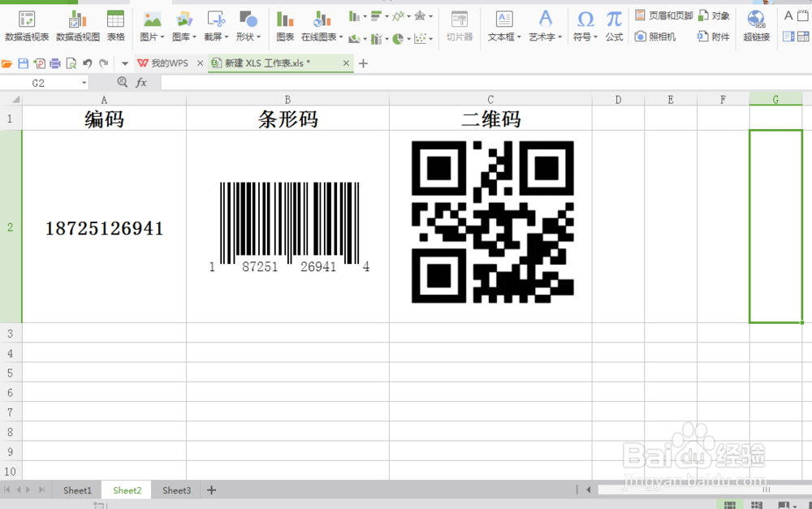Start a screen capture with 截屏

pos(216,26)
